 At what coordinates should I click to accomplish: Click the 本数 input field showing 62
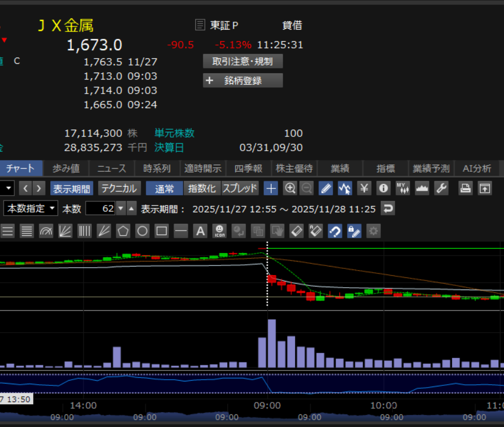[100, 208]
